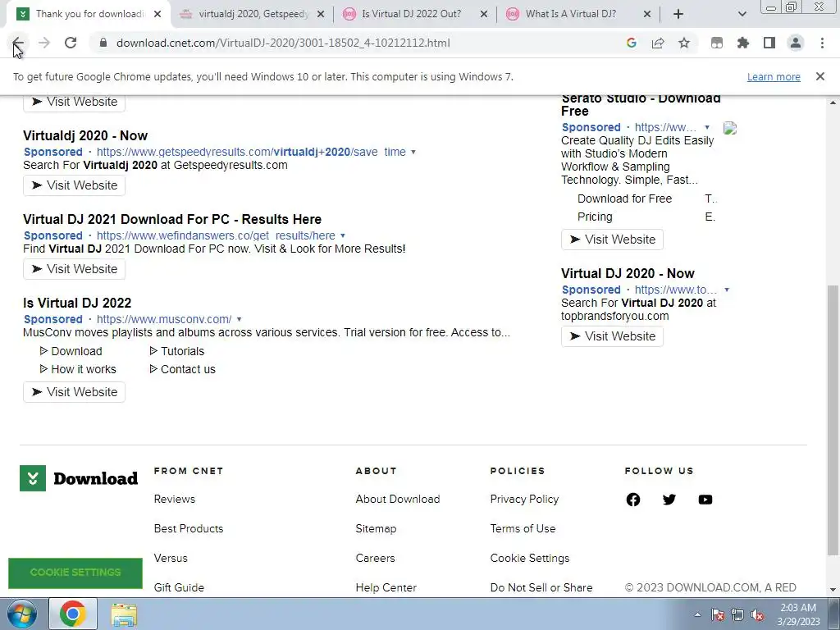Open the COOKIE SETTINGS green button
The height and width of the screenshot is (630, 840).
click(x=75, y=573)
